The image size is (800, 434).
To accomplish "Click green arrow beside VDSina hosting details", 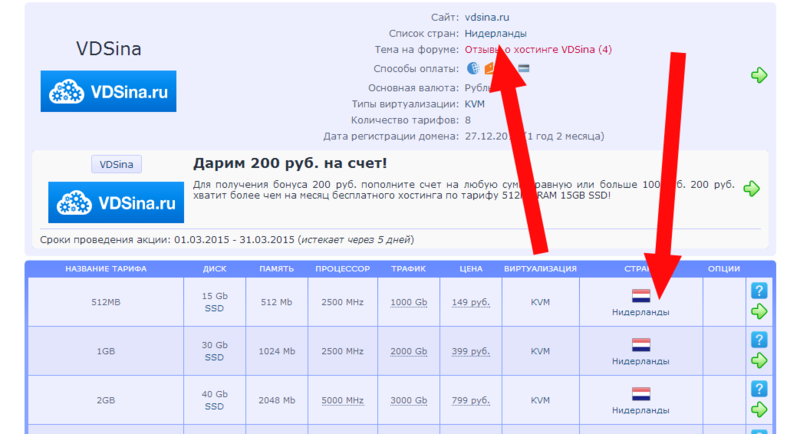I will [x=759, y=75].
